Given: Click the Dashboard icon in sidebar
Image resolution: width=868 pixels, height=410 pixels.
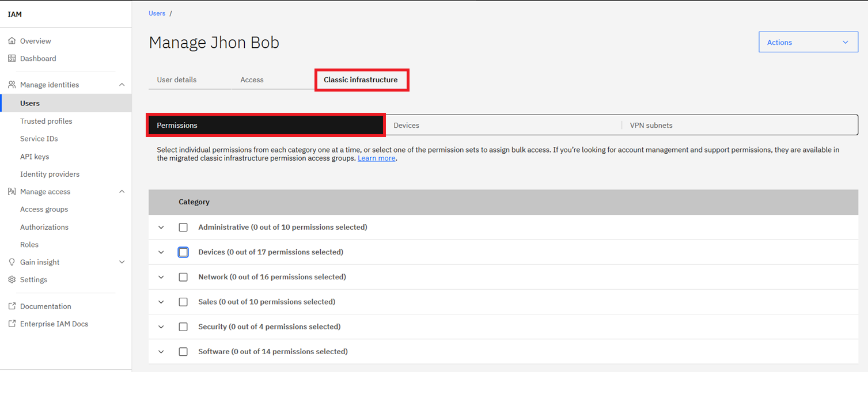Looking at the screenshot, I should [12, 59].
